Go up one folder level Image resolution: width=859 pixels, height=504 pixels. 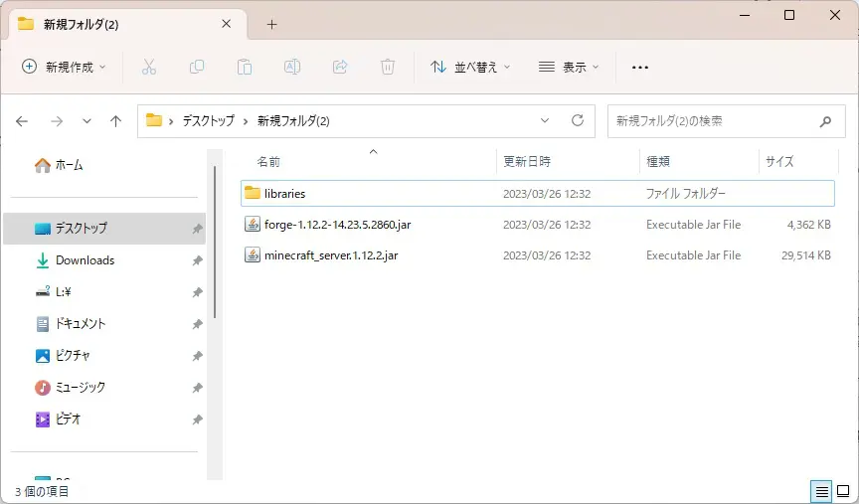pos(115,120)
